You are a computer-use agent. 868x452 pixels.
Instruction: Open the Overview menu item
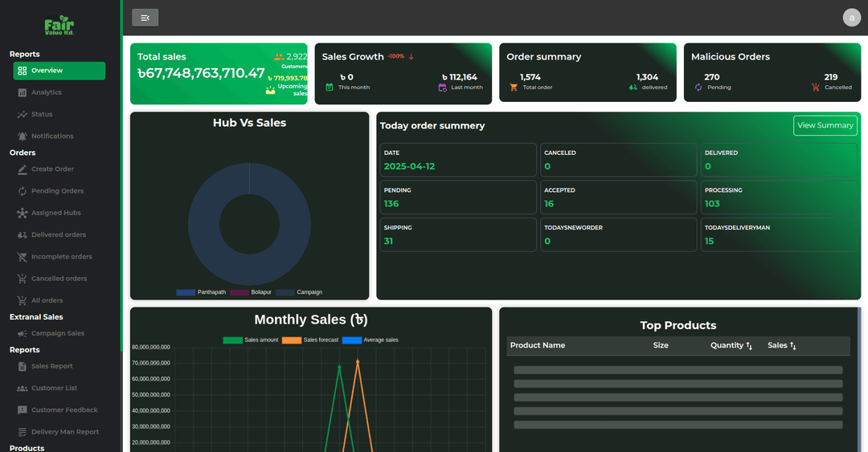pyautogui.click(x=59, y=71)
